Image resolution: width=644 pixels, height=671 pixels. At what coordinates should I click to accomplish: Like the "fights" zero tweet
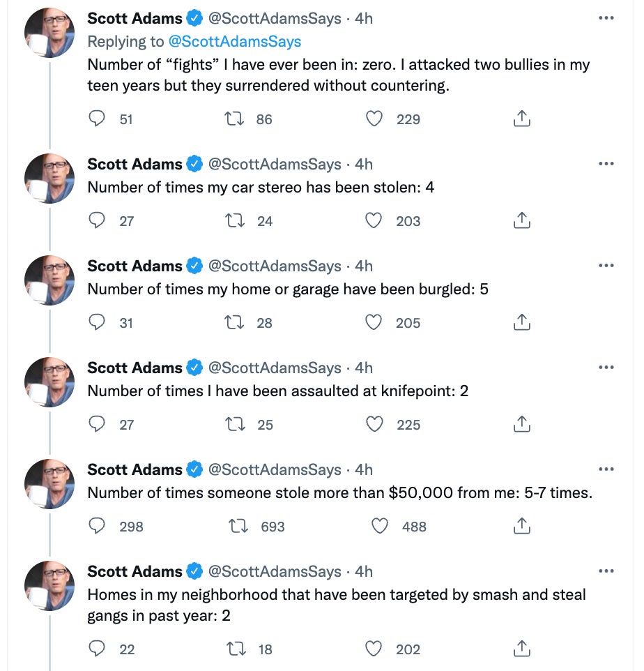pos(375,119)
